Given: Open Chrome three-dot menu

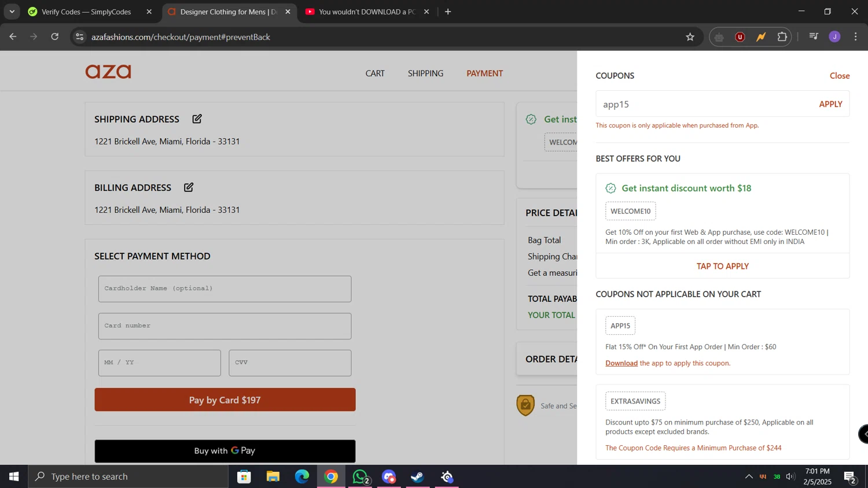Looking at the screenshot, I should [856, 37].
